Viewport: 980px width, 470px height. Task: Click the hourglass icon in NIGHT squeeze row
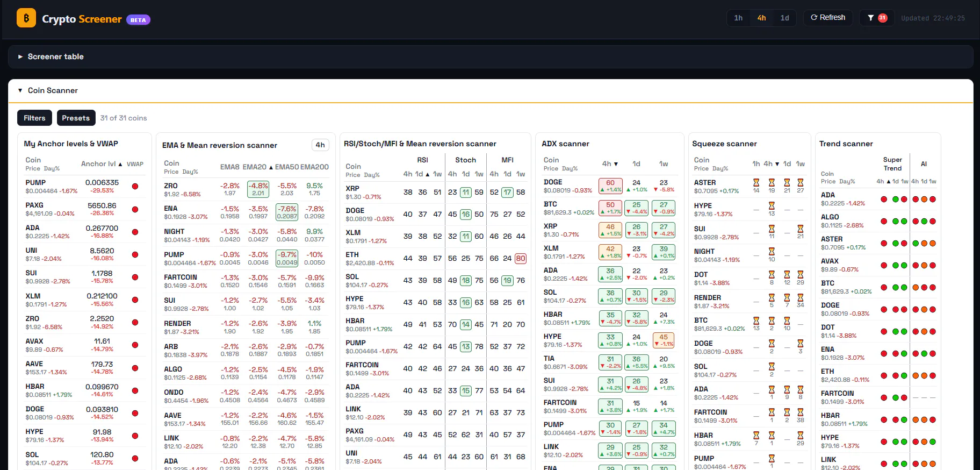(x=772, y=252)
